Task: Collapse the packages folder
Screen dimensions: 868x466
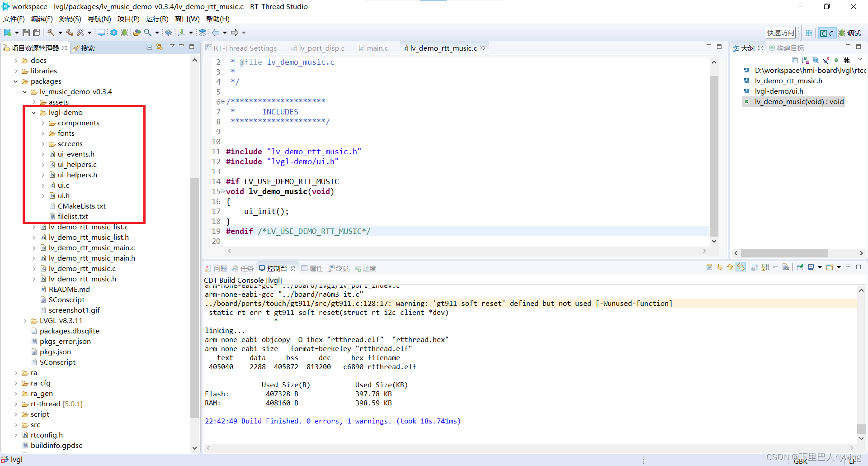Action: click(x=16, y=81)
